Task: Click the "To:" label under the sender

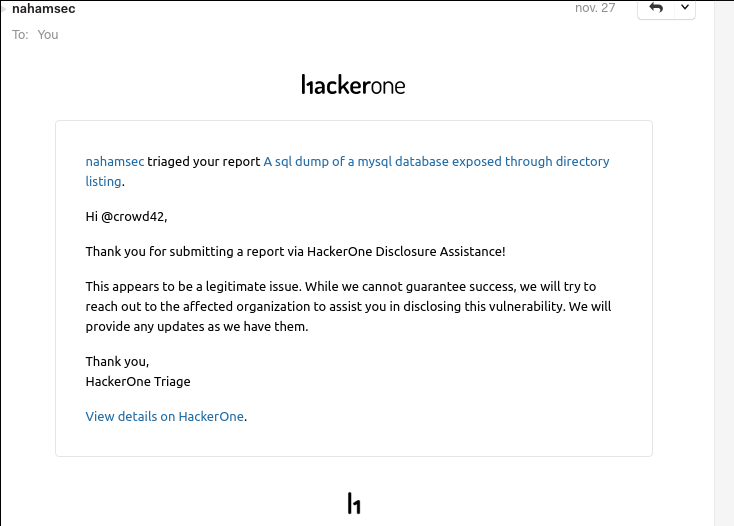Action: tap(20, 34)
